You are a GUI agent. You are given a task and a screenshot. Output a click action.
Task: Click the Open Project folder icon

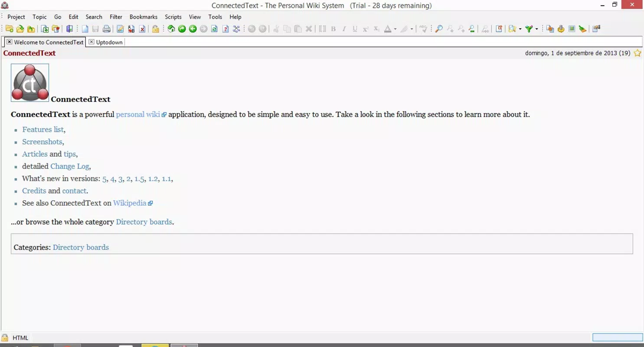pos(20,29)
